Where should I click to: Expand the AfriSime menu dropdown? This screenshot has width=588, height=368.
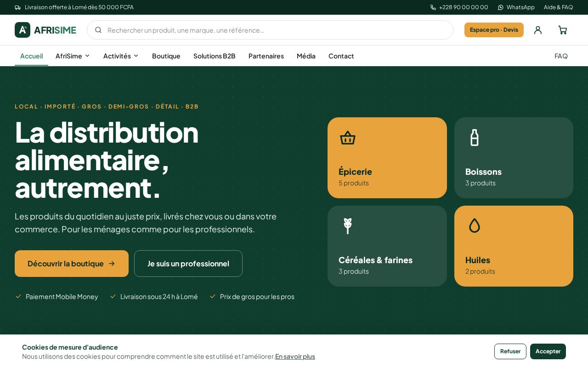pyautogui.click(x=73, y=56)
